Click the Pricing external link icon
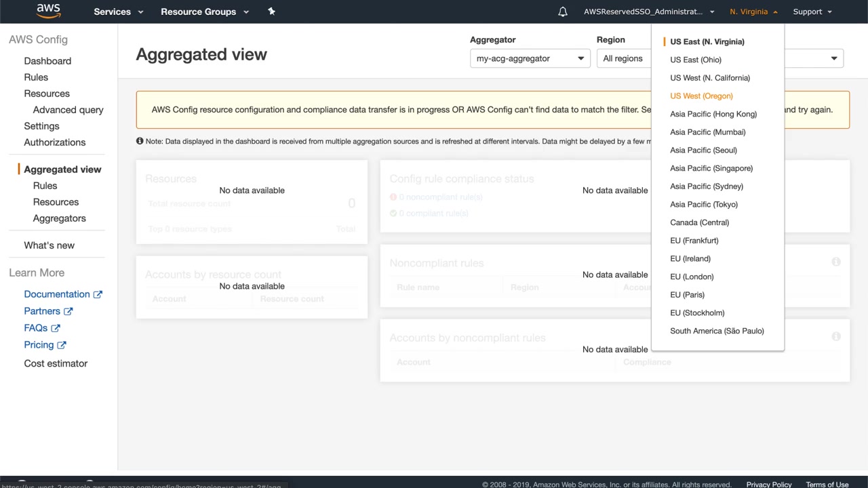This screenshot has height=488, width=868. [x=62, y=345]
